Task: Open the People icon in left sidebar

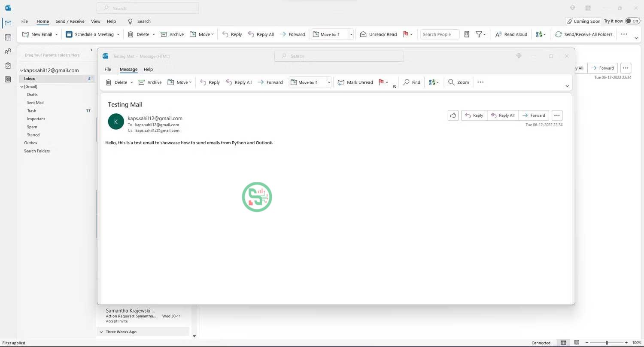Action: pyautogui.click(x=8, y=51)
